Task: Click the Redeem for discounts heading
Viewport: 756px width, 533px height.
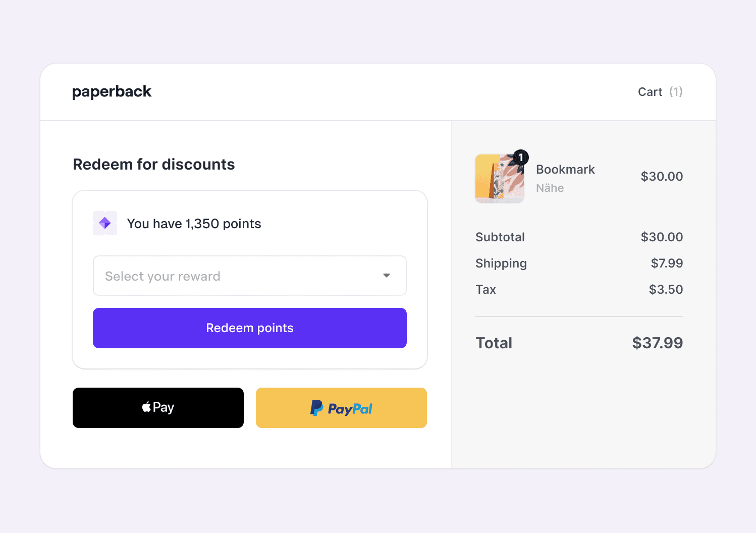Action: click(x=154, y=165)
